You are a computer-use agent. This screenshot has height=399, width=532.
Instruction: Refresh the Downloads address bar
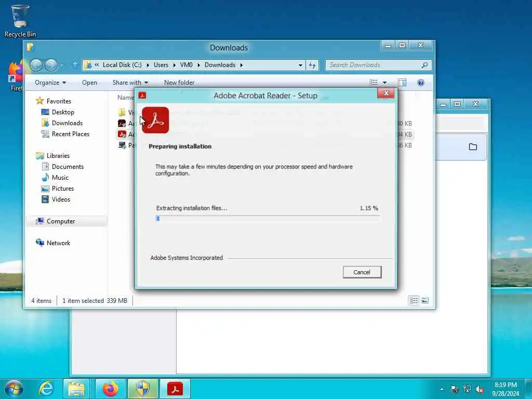[x=312, y=65]
